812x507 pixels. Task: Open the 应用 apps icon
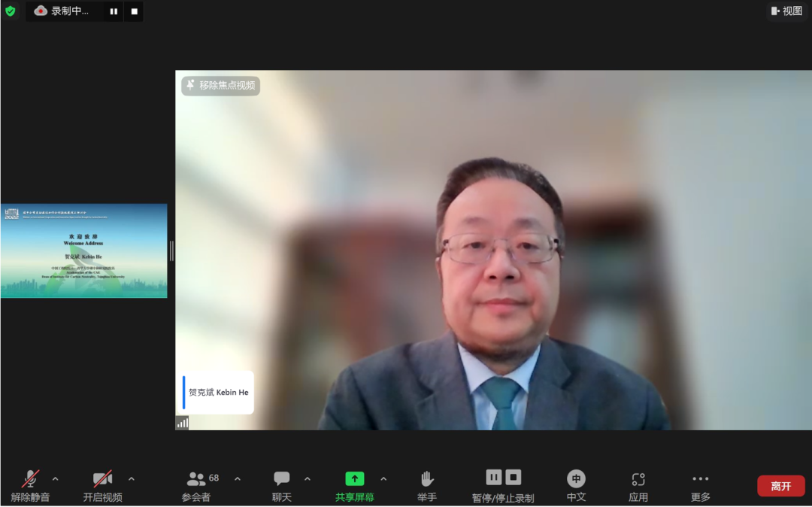click(x=638, y=479)
